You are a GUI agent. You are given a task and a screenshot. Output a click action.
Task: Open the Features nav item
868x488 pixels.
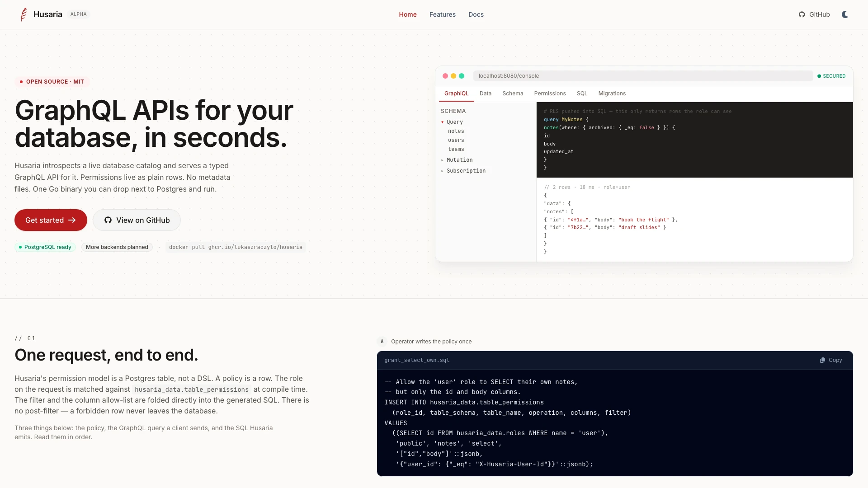(443, 14)
